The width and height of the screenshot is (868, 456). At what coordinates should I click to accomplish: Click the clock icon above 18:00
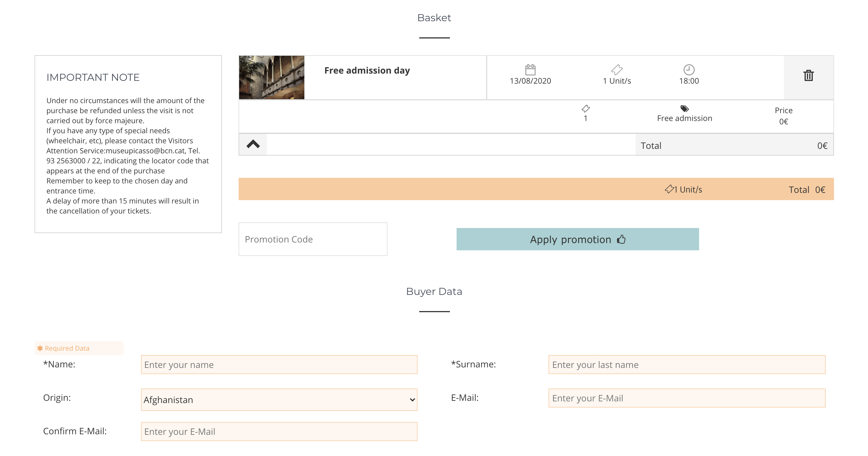coord(689,70)
